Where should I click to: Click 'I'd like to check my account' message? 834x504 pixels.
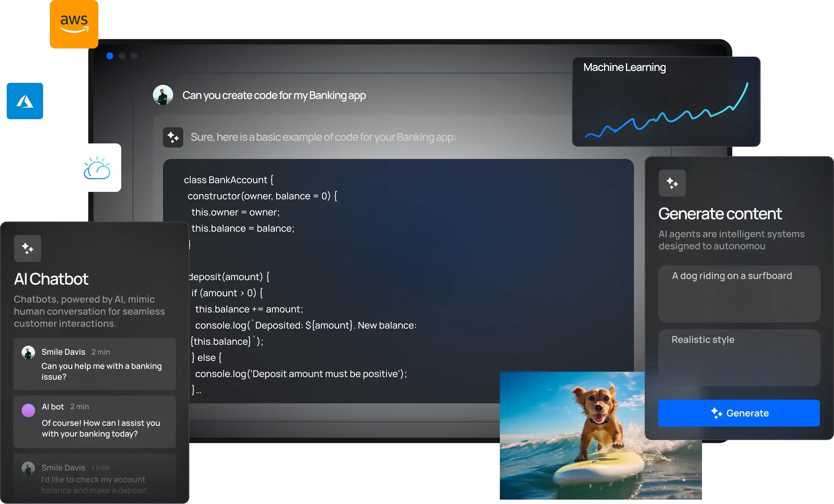click(x=95, y=485)
